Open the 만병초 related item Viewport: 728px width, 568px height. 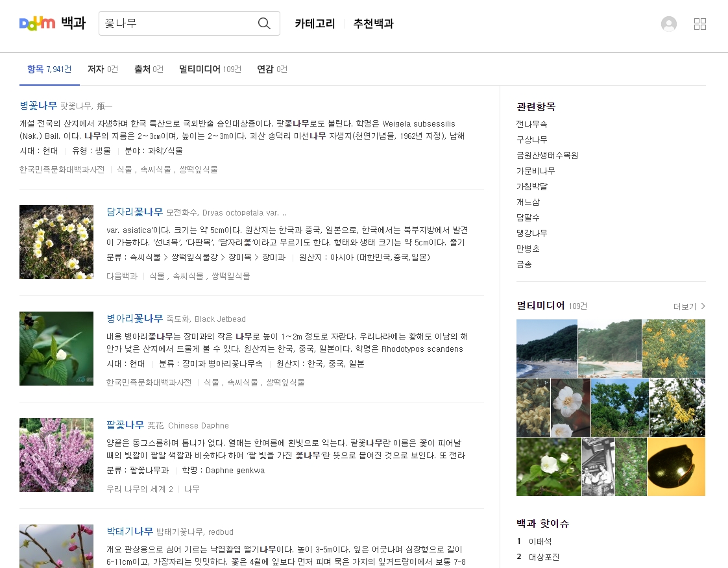tap(528, 249)
